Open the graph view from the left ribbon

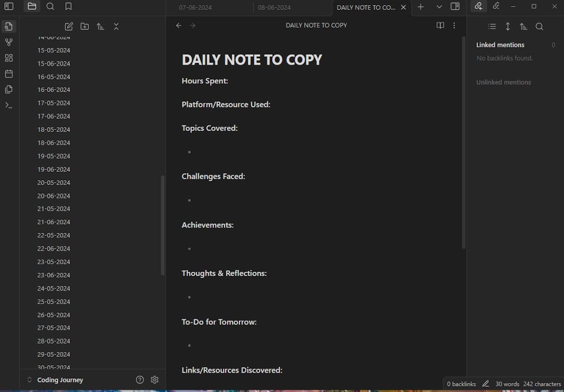(8, 42)
